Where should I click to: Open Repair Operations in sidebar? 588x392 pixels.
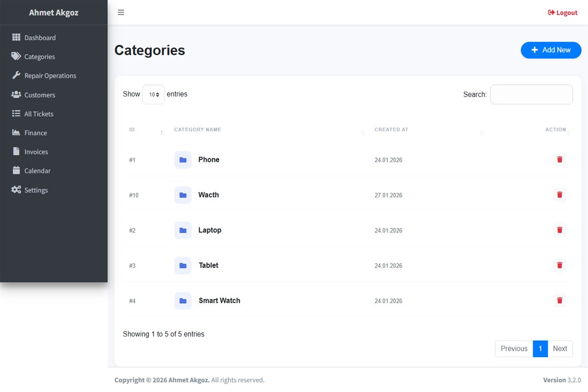coord(50,76)
